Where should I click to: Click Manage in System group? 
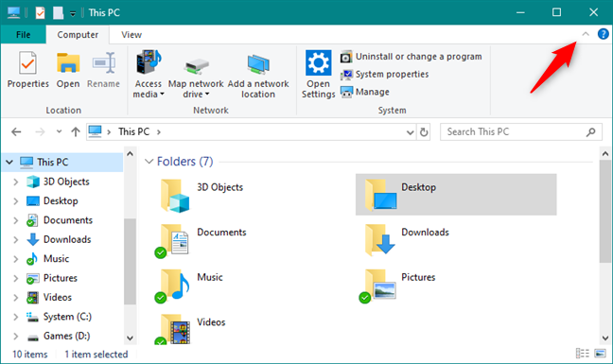point(365,92)
